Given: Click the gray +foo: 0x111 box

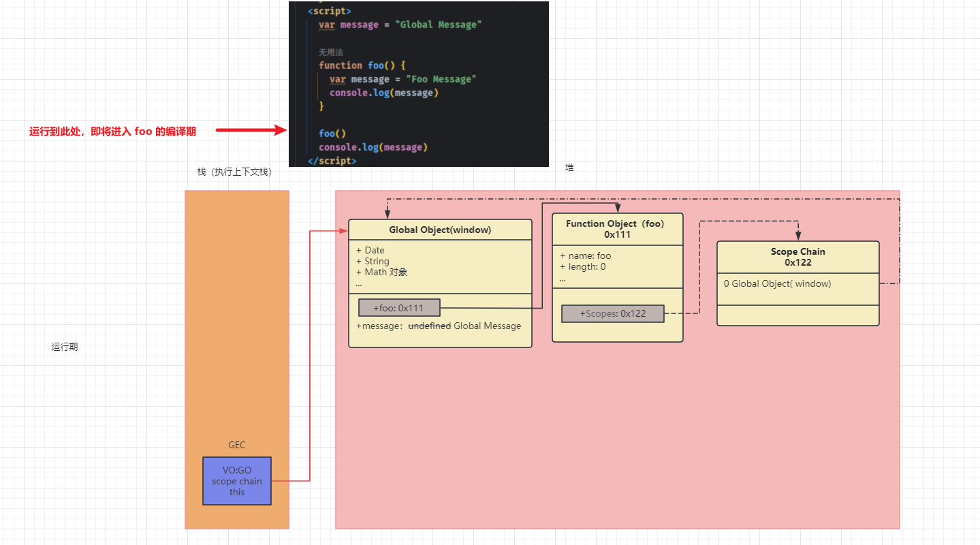Looking at the screenshot, I should tap(399, 308).
